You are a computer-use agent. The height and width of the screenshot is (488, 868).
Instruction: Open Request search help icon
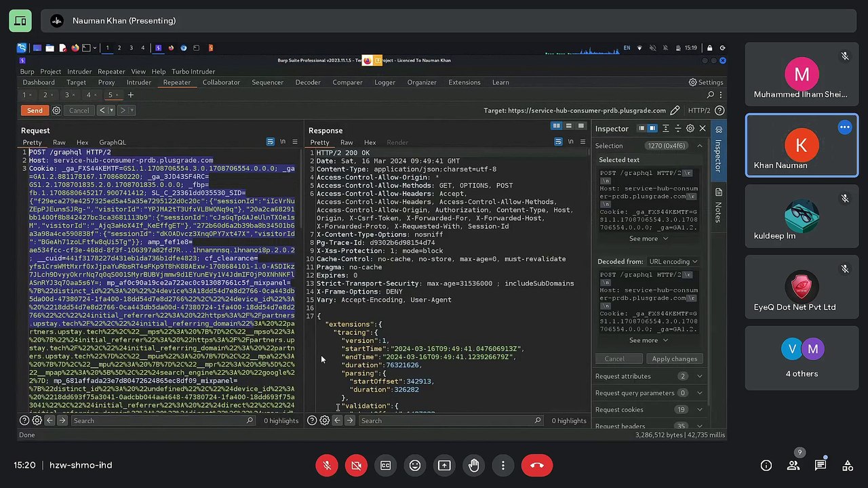[24, 420]
